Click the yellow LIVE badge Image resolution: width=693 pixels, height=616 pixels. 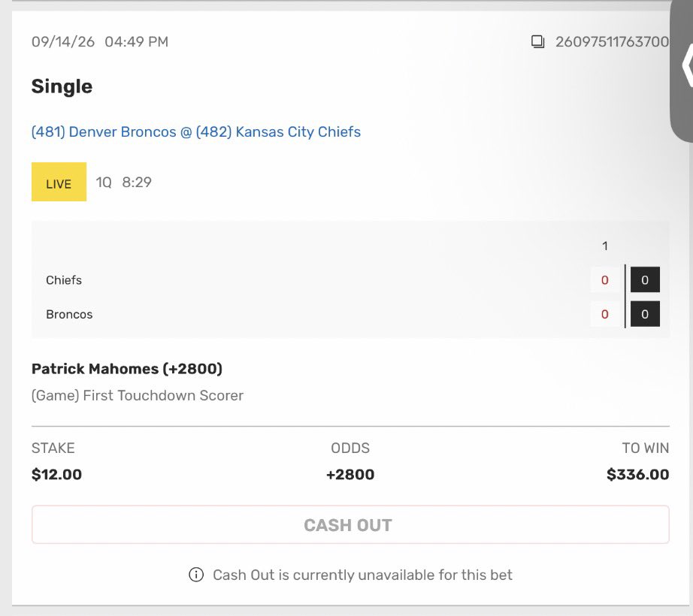59,182
